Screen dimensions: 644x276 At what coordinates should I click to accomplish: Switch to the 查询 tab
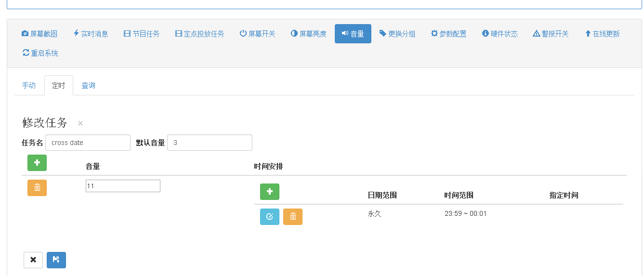88,85
